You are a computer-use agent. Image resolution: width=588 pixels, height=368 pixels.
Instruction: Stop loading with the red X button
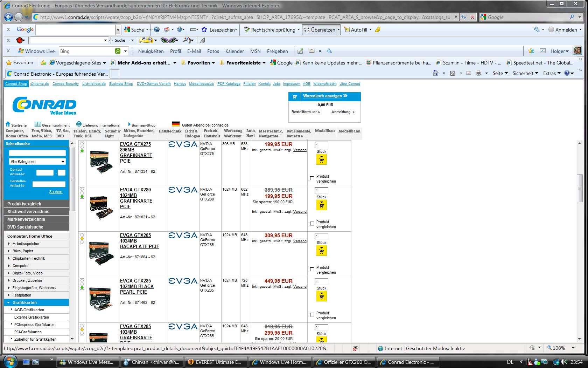click(472, 17)
